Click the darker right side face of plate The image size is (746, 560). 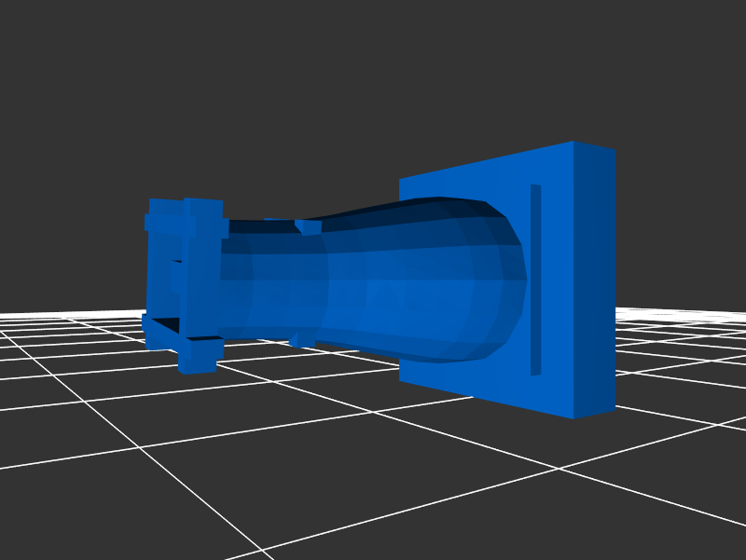(594, 280)
